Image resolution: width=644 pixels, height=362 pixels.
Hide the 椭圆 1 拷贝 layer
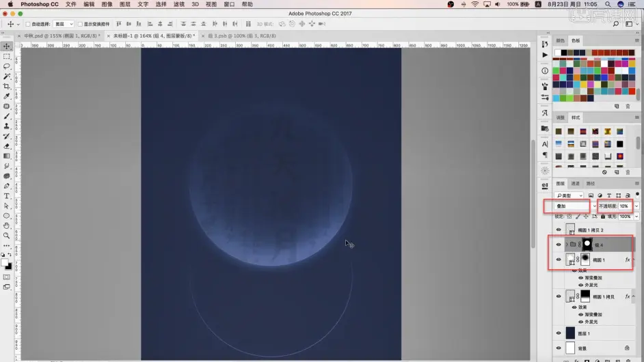point(559,296)
